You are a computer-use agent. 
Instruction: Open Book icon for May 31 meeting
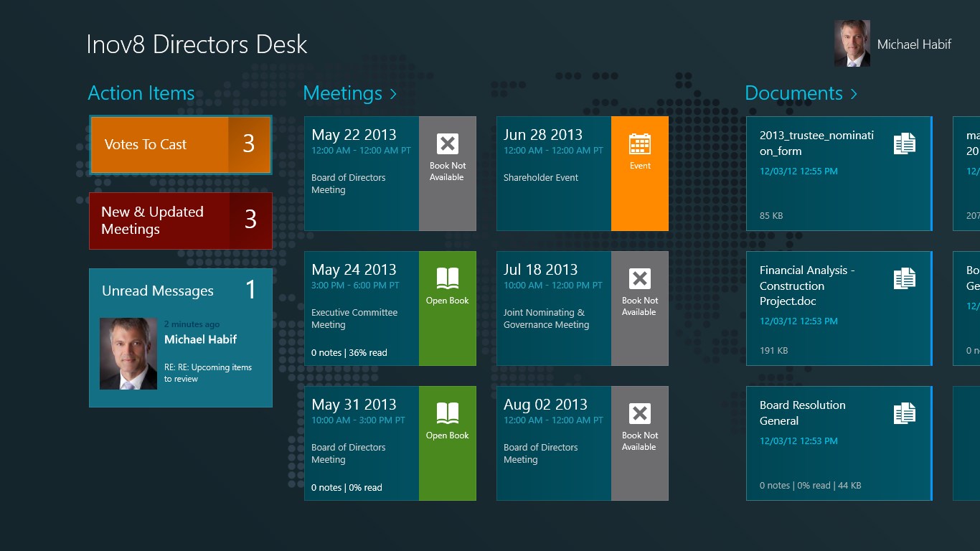click(x=448, y=413)
